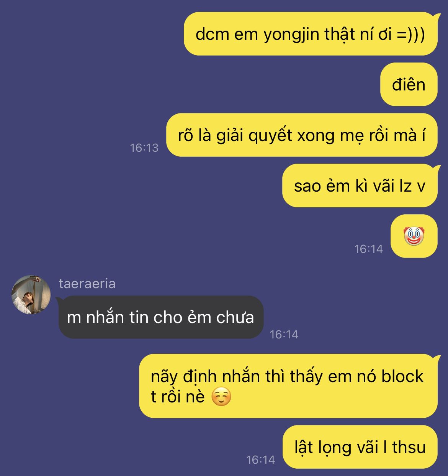Viewport: 448px width, 476px height.
Task: Select the clown emoji message bubble
Action: pos(414,236)
